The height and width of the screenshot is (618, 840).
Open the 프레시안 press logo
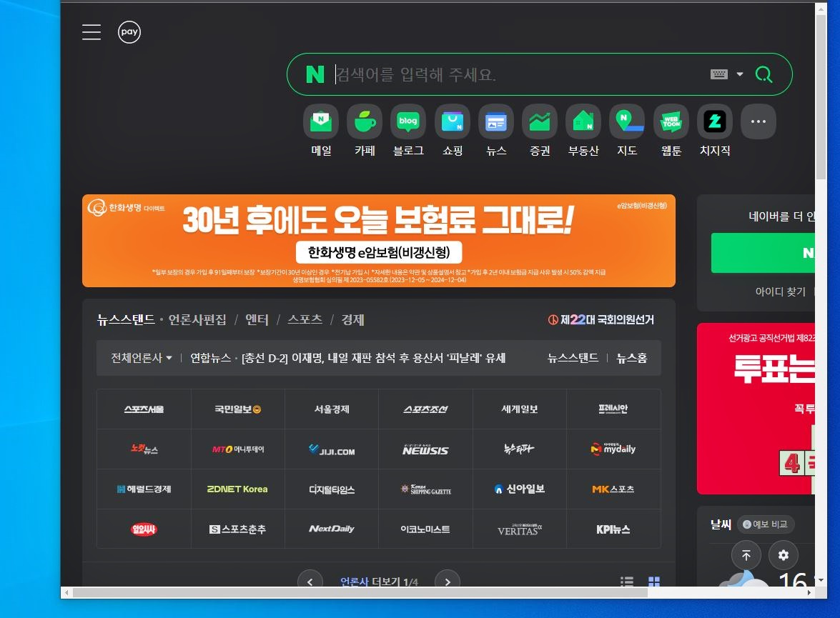pyautogui.click(x=613, y=409)
